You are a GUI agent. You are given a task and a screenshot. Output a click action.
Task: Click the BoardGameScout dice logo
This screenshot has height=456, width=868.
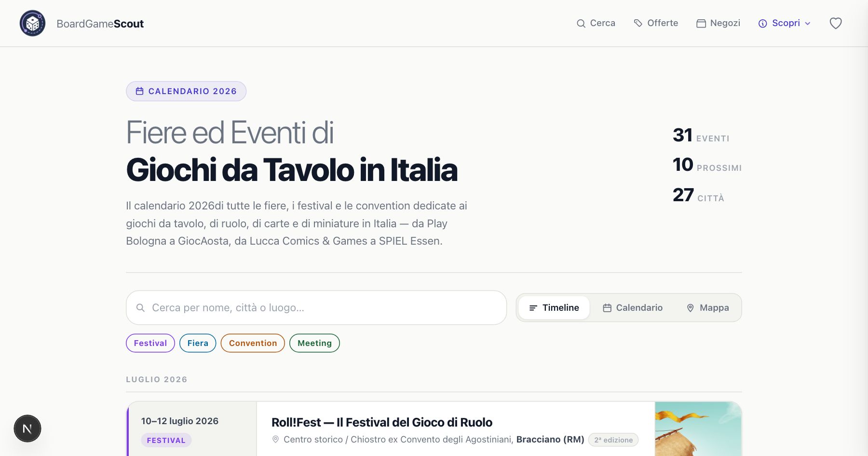[32, 23]
